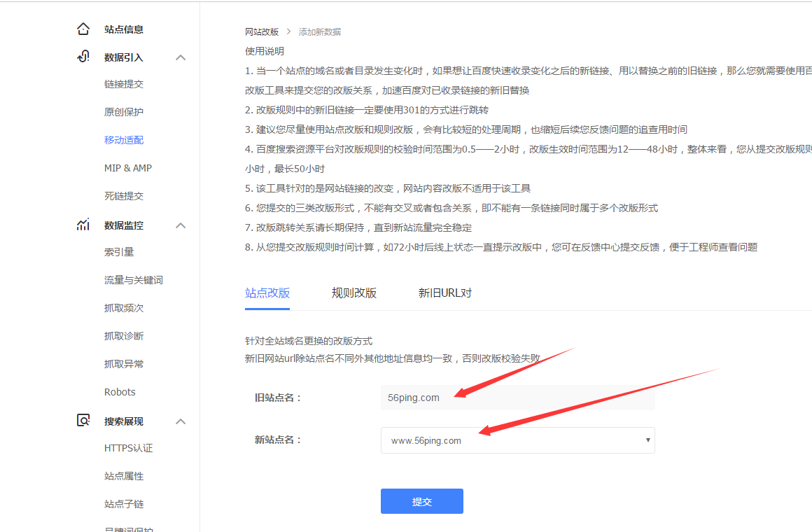Collapse the 数据监控 section chevron
The image size is (812, 532).
point(181,225)
